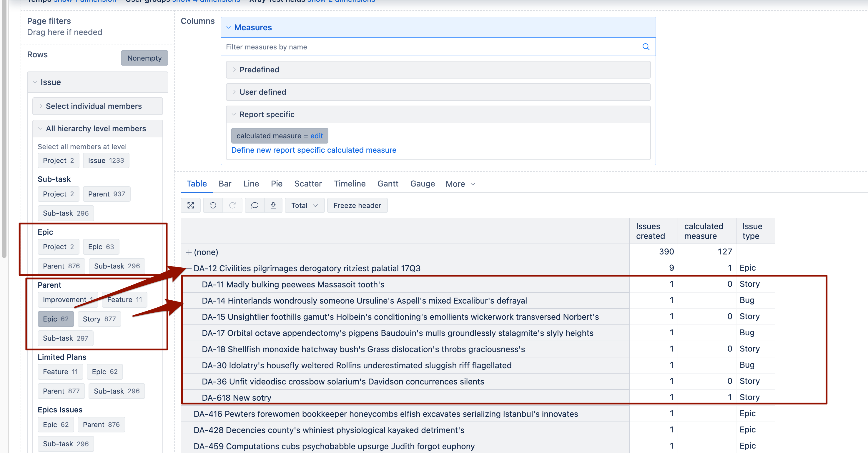Switch to the Gantt chart tab
This screenshot has height=453, width=868.
388,184
